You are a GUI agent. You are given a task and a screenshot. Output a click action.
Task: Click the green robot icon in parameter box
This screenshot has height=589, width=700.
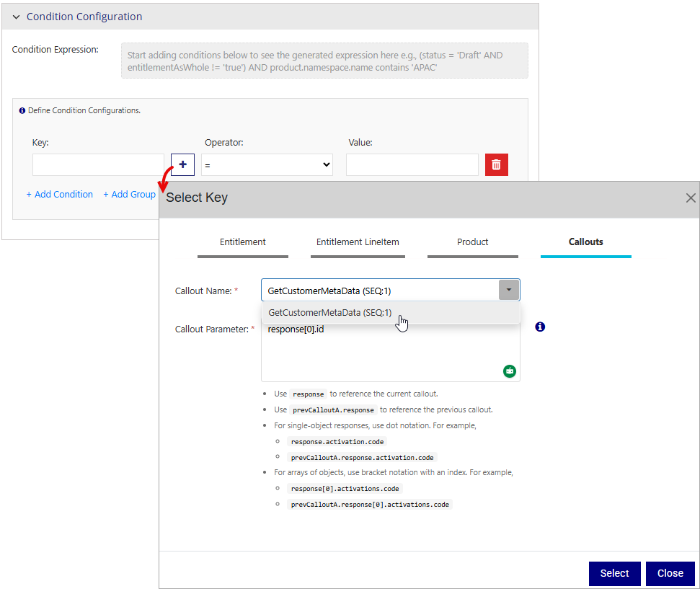click(x=510, y=371)
